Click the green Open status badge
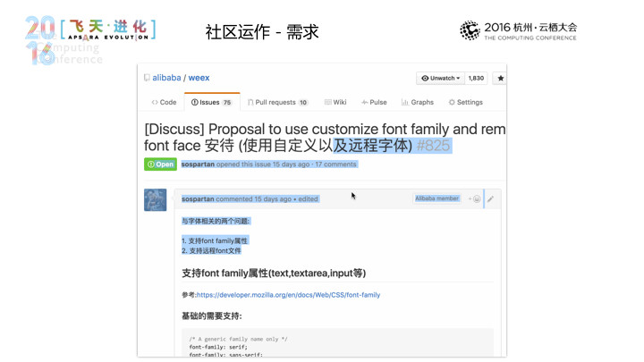 [160, 164]
